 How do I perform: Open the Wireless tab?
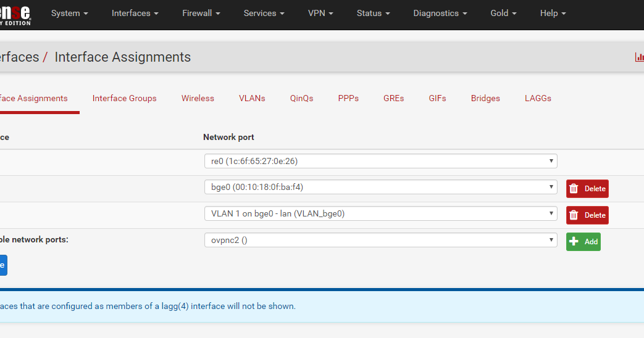(x=198, y=99)
